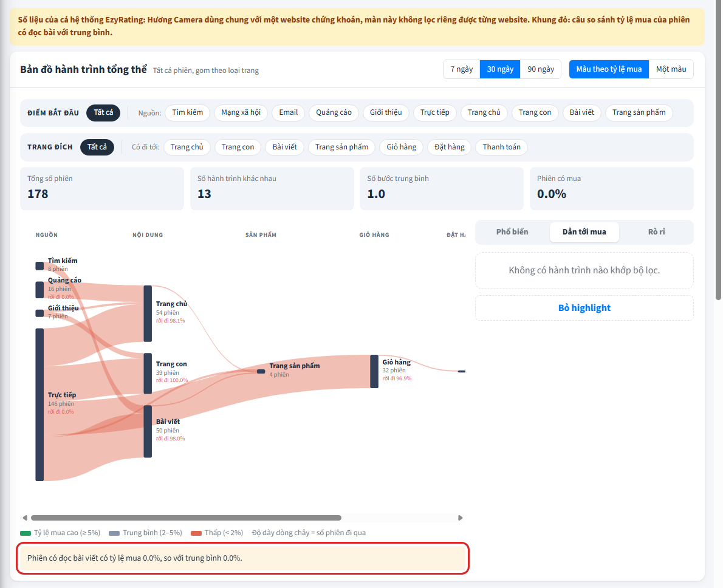Switch to the Dẫn tới mua tab
This screenshot has width=723, height=588.
click(x=584, y=232)
